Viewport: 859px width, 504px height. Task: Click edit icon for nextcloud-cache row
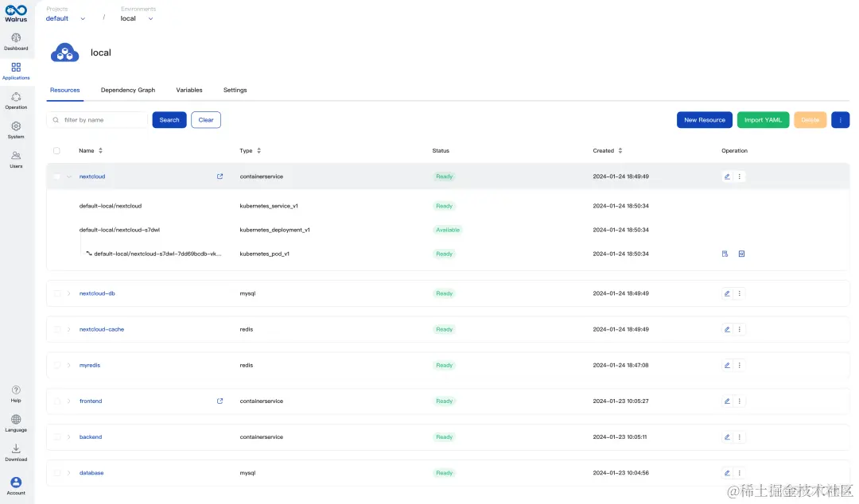click(x=727, y=329)
